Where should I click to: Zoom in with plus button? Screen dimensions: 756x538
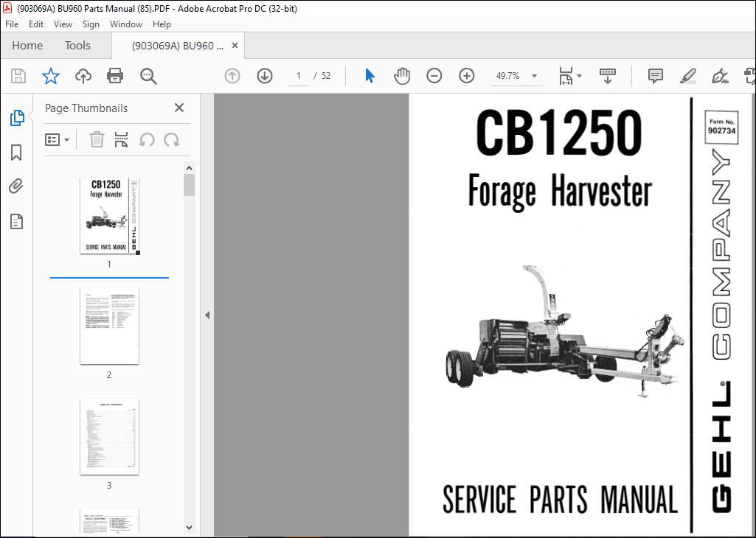coord(466,76)
